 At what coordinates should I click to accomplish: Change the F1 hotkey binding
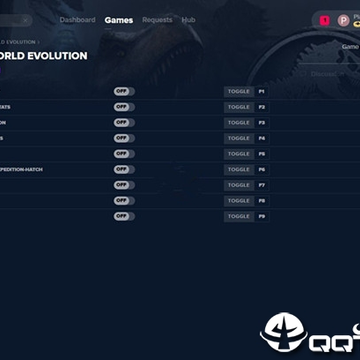pyautogui.click(x=262, y=92)
